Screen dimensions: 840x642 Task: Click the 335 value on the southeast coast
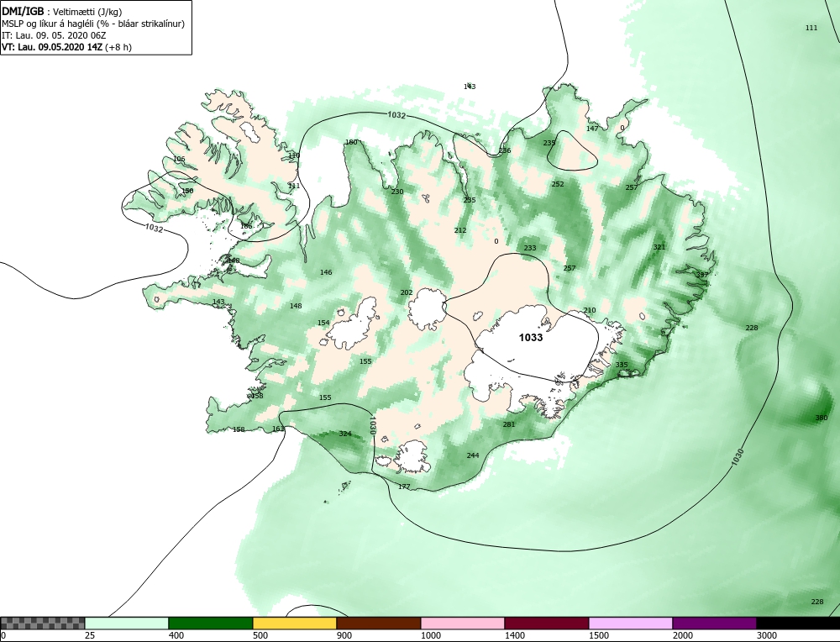[622, 365]
